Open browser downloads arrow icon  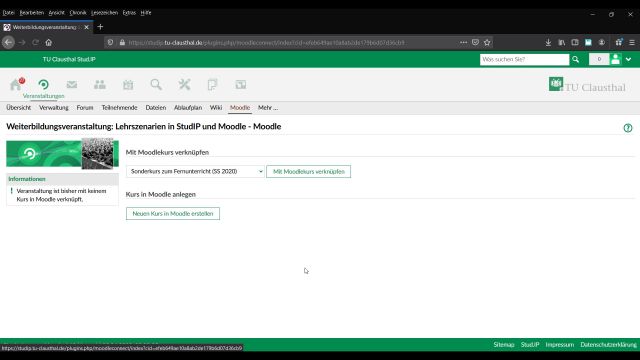point(548,42)
